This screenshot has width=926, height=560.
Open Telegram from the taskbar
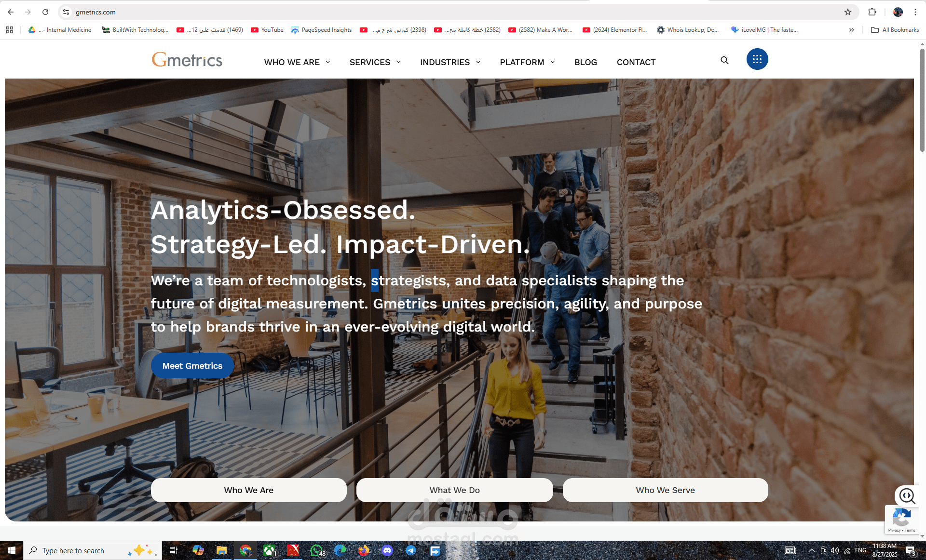pyautogui.click(x=411, y=550)
